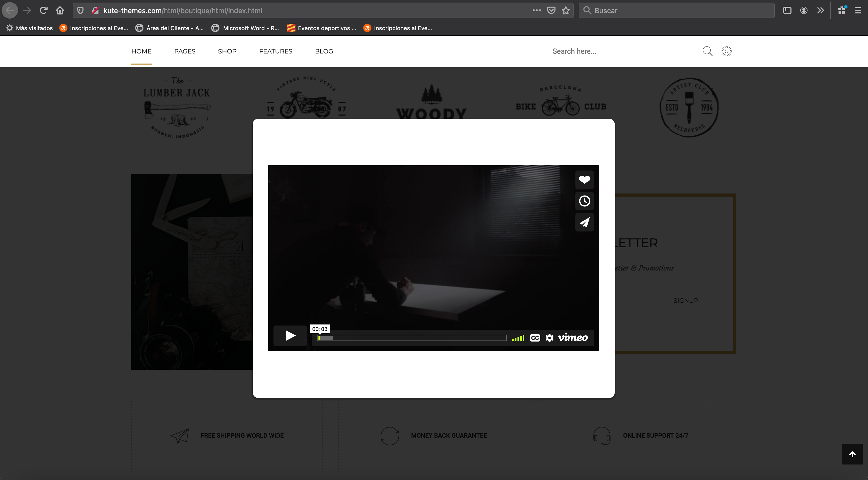Open Firefox account icon
The width and height of the screenshot is (868, 480).
804,10
